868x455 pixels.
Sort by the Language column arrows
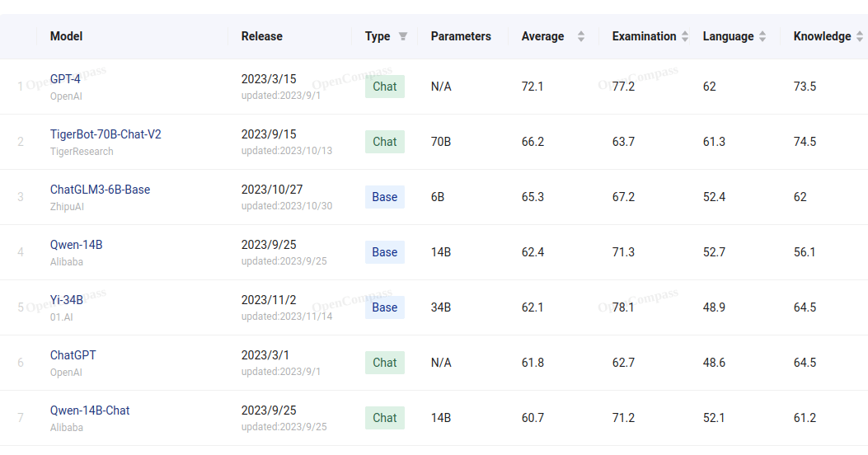[x=762, y=36]
